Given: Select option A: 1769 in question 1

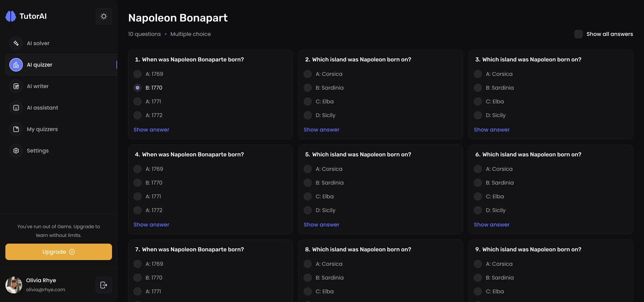Looking at the screenshot, I should [138, 74].
